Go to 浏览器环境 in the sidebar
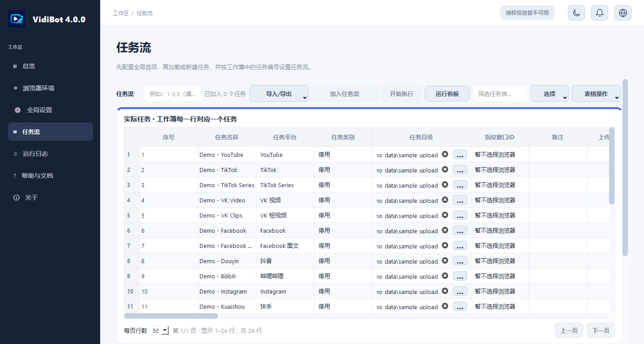644x344 pixels. pyautogui.click(x=51, y=88)
